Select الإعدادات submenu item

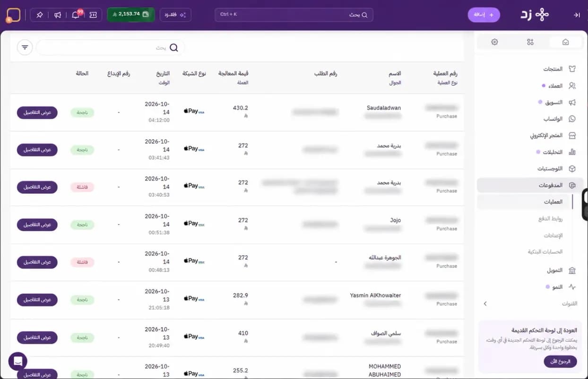(x=553, y=235)
